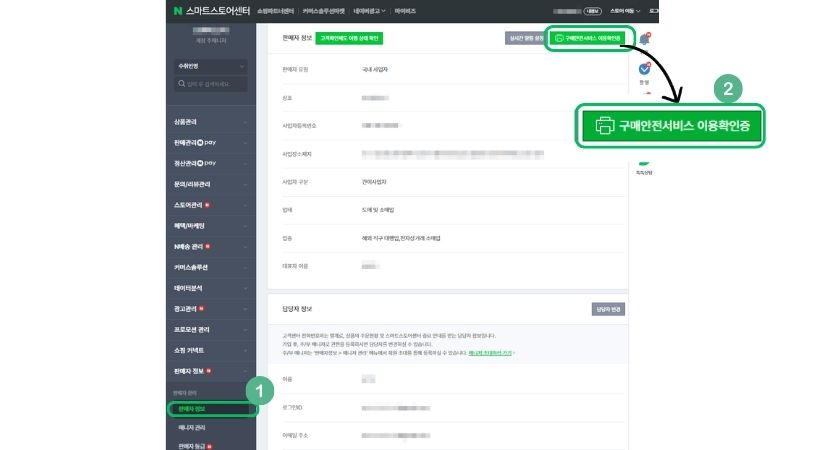825x450 pixels.
Task: Click the 이메일 주소 field label
Action: [x=295, y=435]
